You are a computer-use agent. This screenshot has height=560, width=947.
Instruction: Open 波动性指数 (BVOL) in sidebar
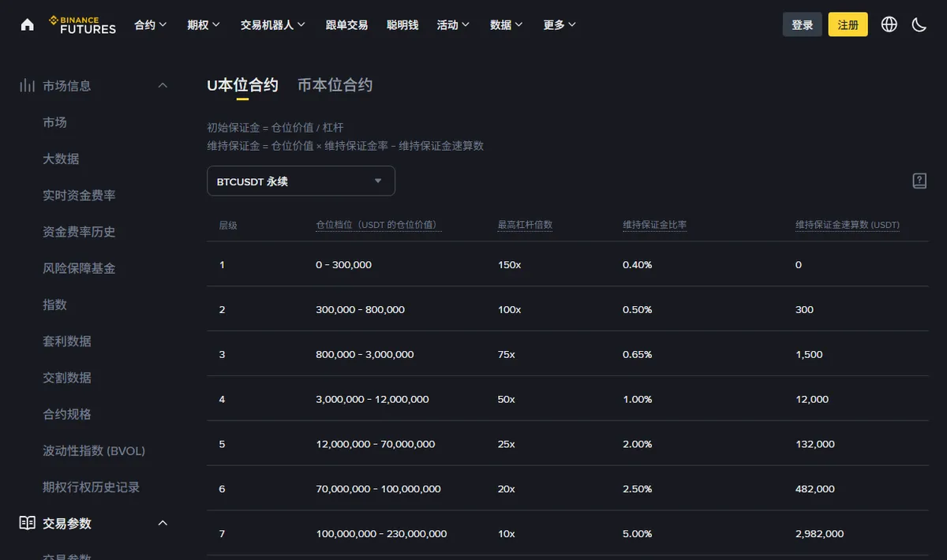(94, 450)
